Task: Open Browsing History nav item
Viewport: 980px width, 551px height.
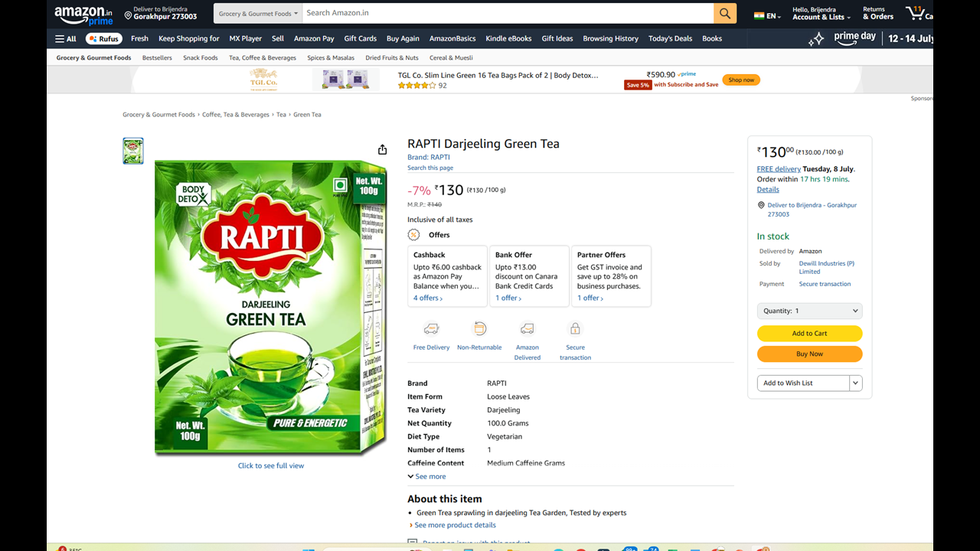Action: 610,38
